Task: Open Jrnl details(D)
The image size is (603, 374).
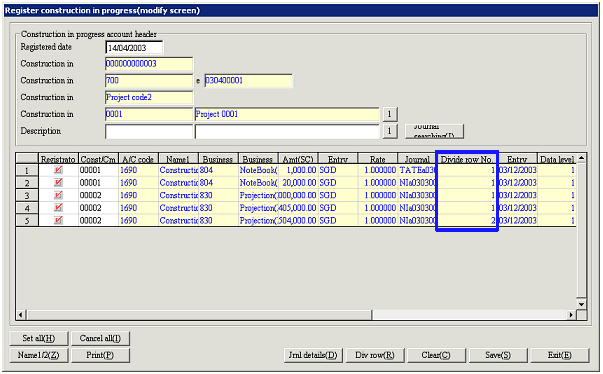Action: (x=313, y=355)
